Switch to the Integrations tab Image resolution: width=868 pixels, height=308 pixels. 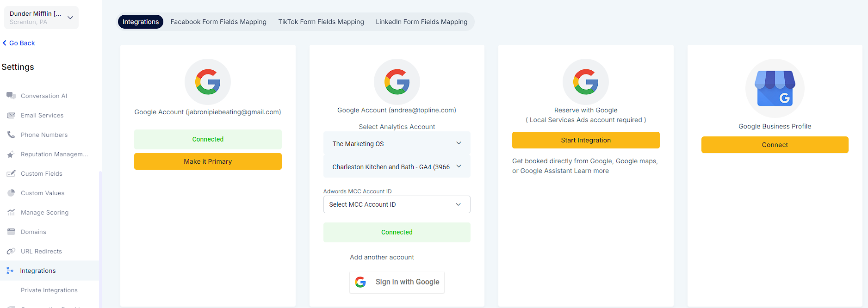[141, 22]
